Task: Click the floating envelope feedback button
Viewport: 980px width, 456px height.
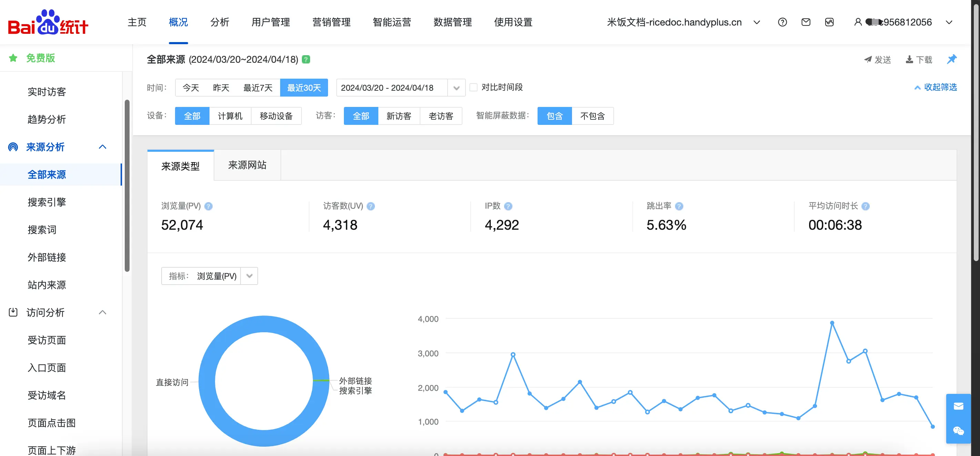Action: 958,406
